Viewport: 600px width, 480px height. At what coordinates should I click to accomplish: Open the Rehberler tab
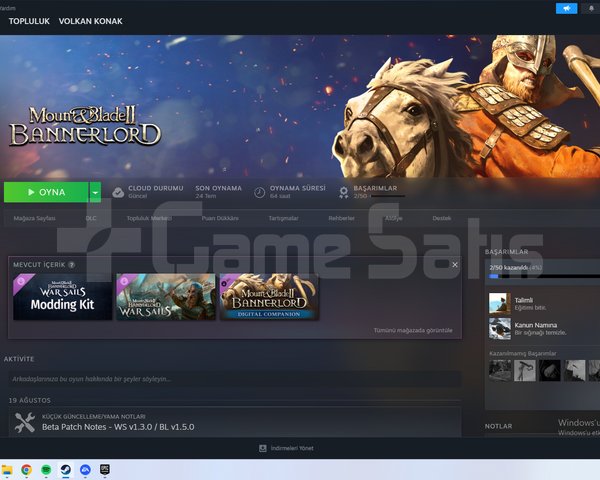[341, 218]
